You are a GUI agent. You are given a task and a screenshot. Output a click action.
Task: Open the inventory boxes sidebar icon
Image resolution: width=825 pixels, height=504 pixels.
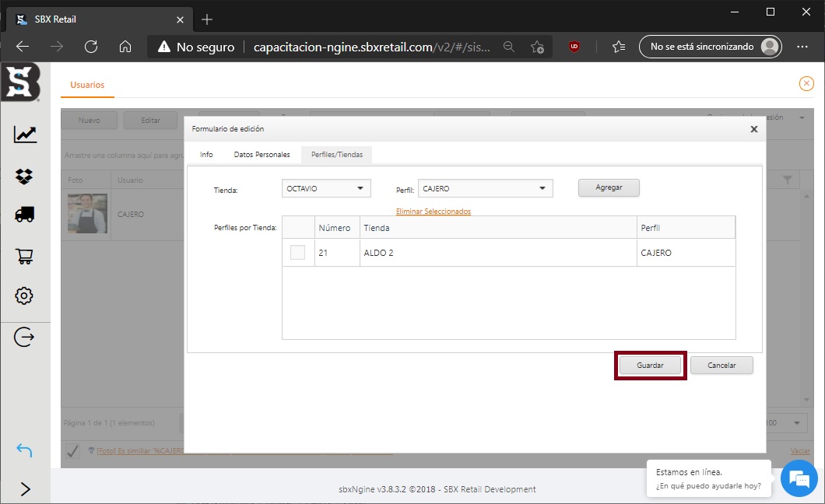click(x=24, y=176)
